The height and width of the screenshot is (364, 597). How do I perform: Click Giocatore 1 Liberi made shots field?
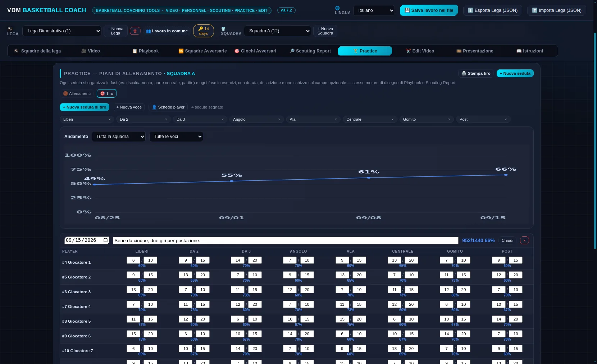coord(133,260)
